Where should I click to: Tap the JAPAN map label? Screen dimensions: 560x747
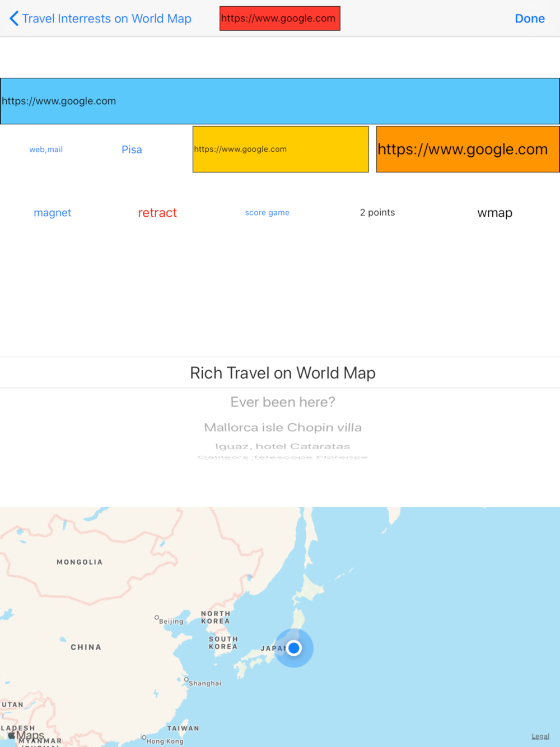coord(274,648)
